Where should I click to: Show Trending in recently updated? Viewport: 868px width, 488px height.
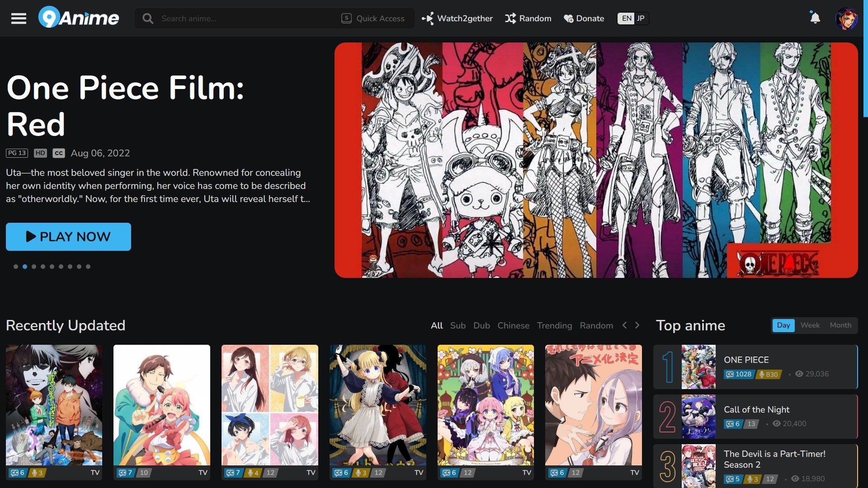coord(554,325)
